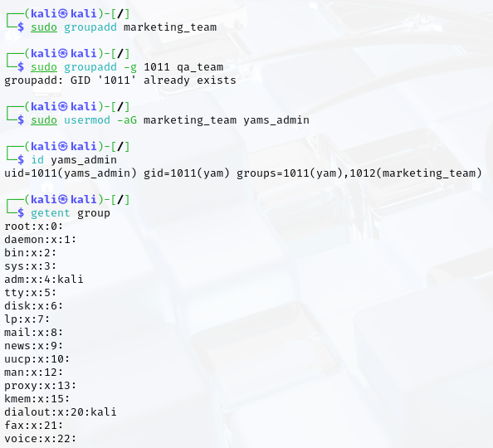Click the 'mail:x:8:' group line
Viewport: 493px width, 448px height.
[x=34, y=333]
